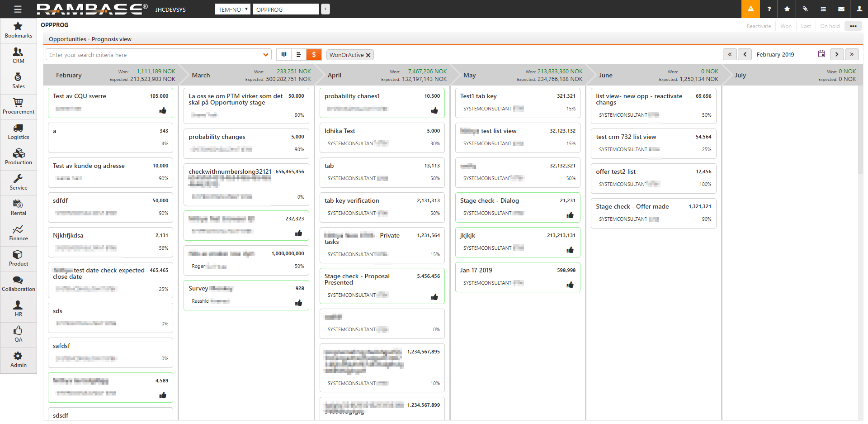Open the three-dots more actions menu
This screenshot has width=868, height=424.
(853, 26)
